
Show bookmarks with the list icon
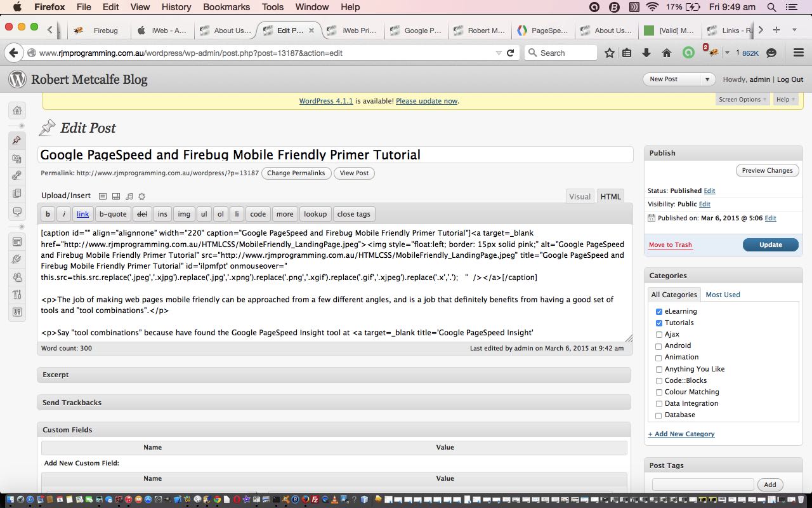coord(627,53)
